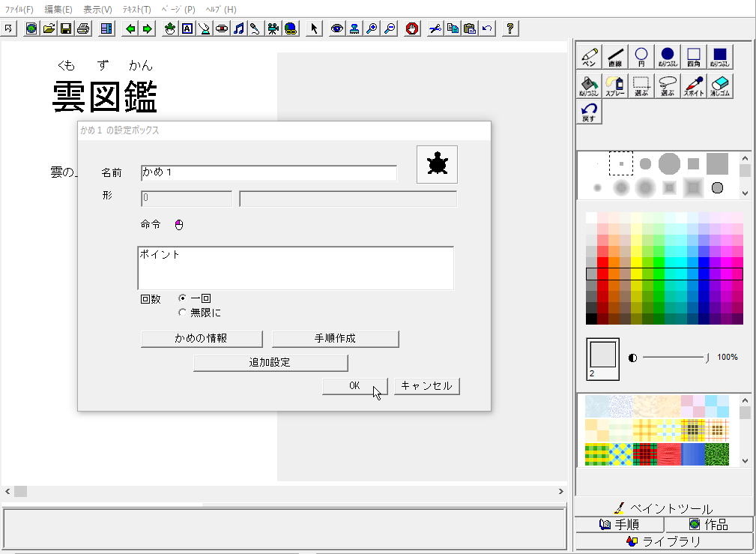Pick the スプレー spray can tool
The image size is (756, 554).
coord(615,86)
